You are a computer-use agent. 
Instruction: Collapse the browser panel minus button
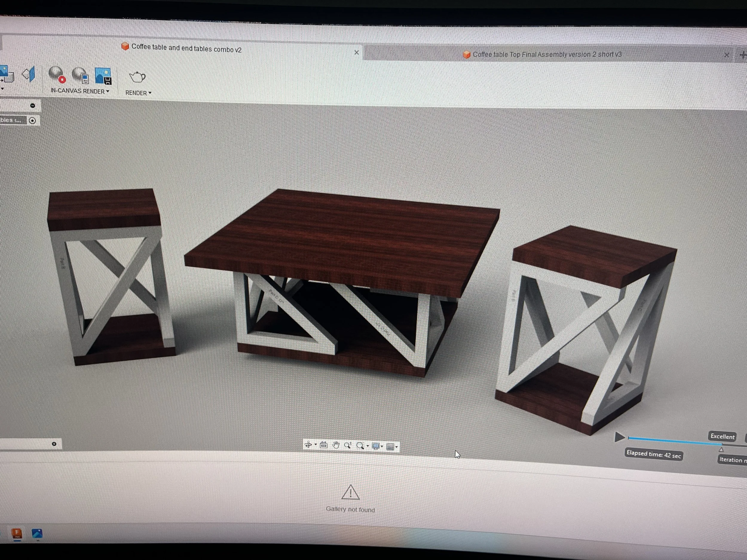(33, 106)
